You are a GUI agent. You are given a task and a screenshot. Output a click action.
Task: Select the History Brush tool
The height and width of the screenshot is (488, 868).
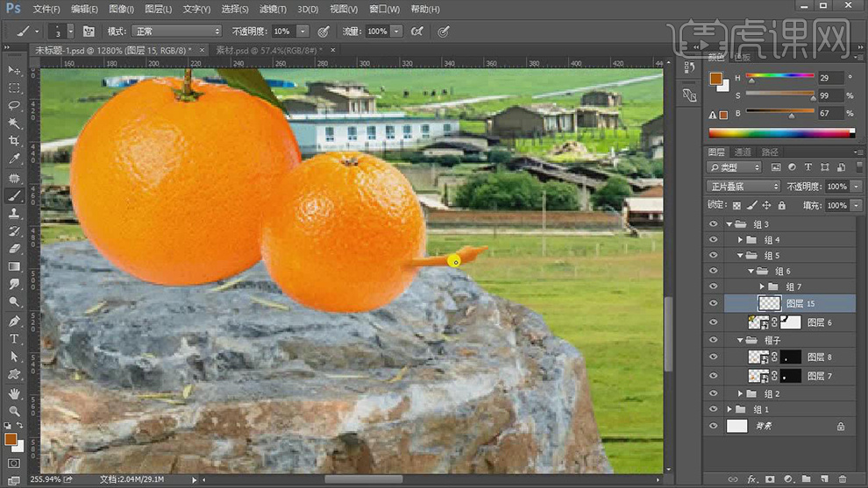[14, 230]
